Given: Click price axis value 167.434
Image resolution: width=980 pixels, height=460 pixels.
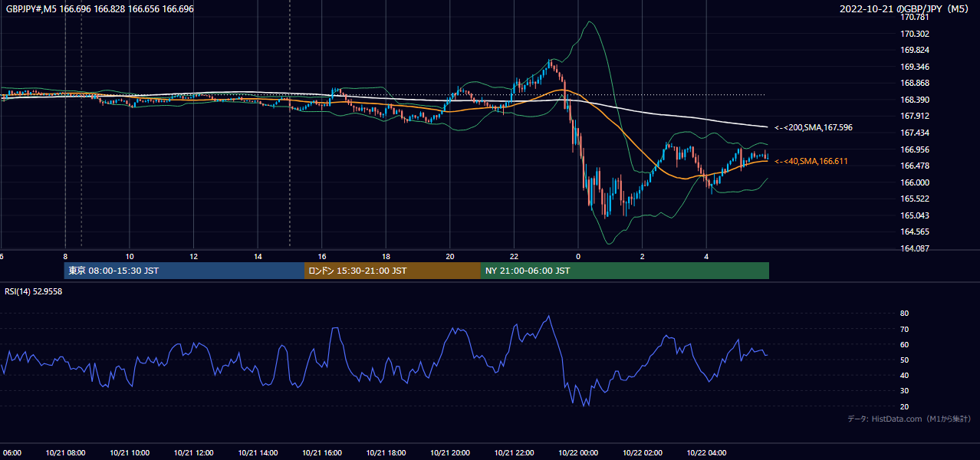Looking at the screenshot, I should (x=914, y=133).
